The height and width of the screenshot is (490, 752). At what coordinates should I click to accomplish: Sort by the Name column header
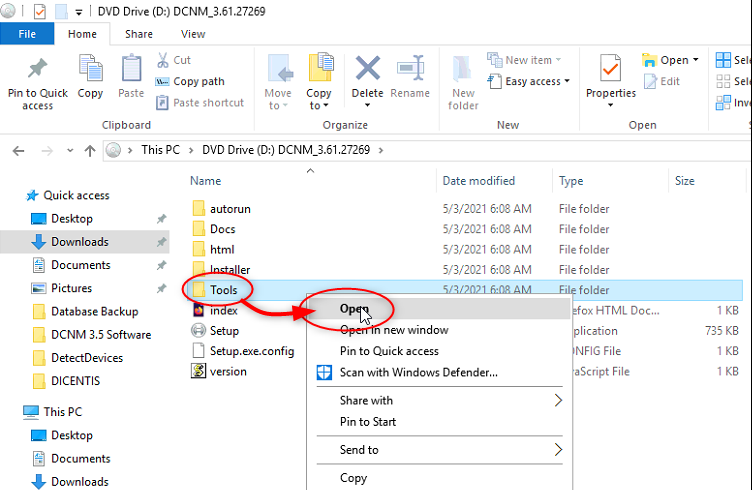tap(206, 181)
